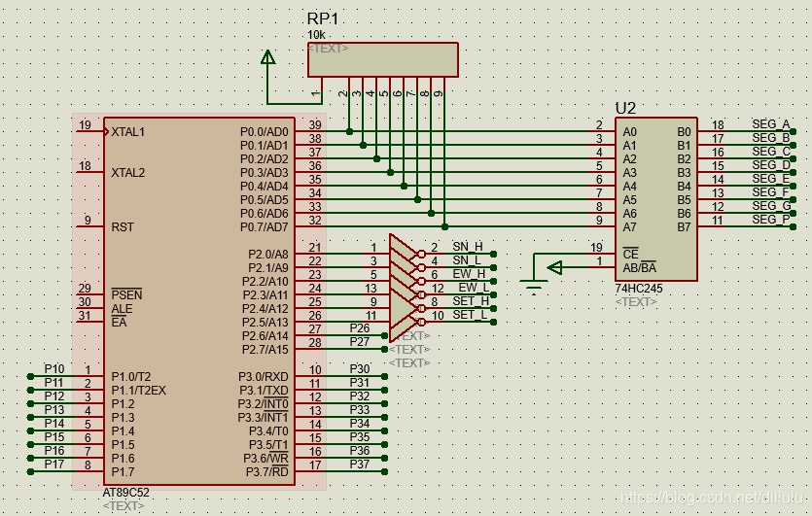Click the P34 net label on T0

click(x=360, y=424)
